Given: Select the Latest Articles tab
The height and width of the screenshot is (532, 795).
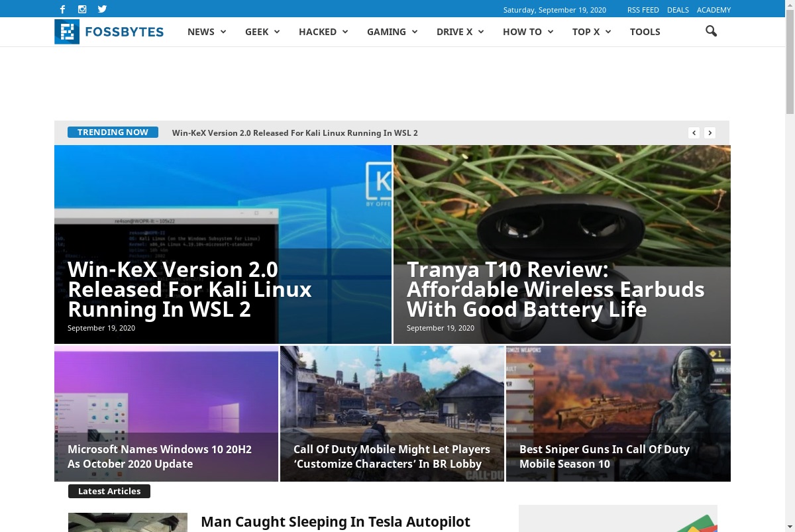Looking at the screenshot, I should pyautogui.click(x=109, y=491).
